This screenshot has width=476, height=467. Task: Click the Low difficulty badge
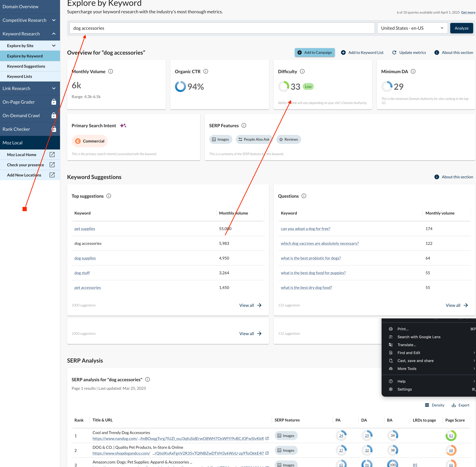pyautogui.click(x=308, y=87)
